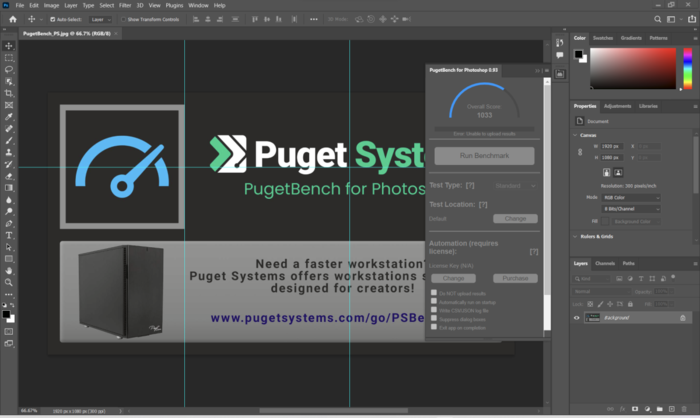Select the Path Selection tool

[8, 247]
